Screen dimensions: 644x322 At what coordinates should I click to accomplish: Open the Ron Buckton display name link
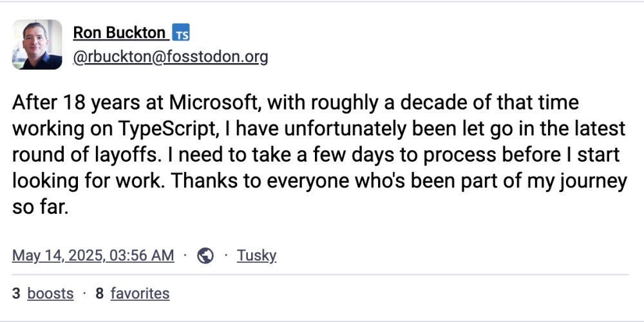click(x=120, y=32)
